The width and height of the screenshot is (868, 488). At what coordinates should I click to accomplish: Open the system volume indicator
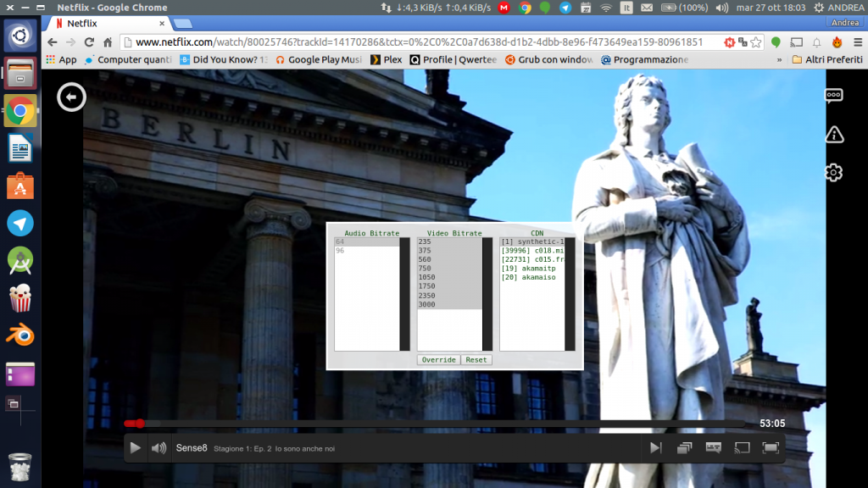point(721,8)
